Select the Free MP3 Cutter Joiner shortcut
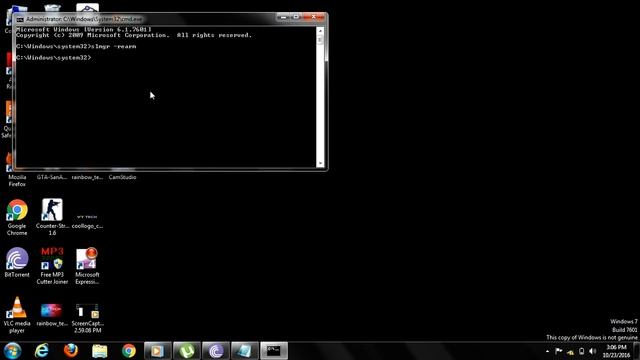 point(52,266)
